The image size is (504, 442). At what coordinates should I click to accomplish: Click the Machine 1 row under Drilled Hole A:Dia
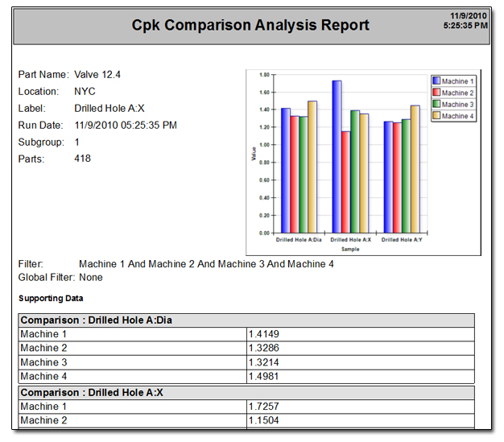pyautogui.click(x=246, y=334)
